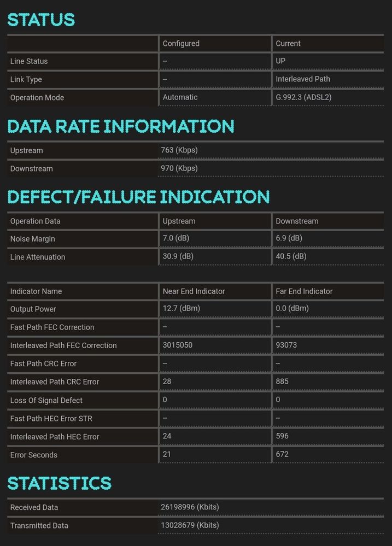Image resolution: width=392 pixels, height=546 pixels.
Task: Select the Error Seconds row label
Action: [34, 455]
